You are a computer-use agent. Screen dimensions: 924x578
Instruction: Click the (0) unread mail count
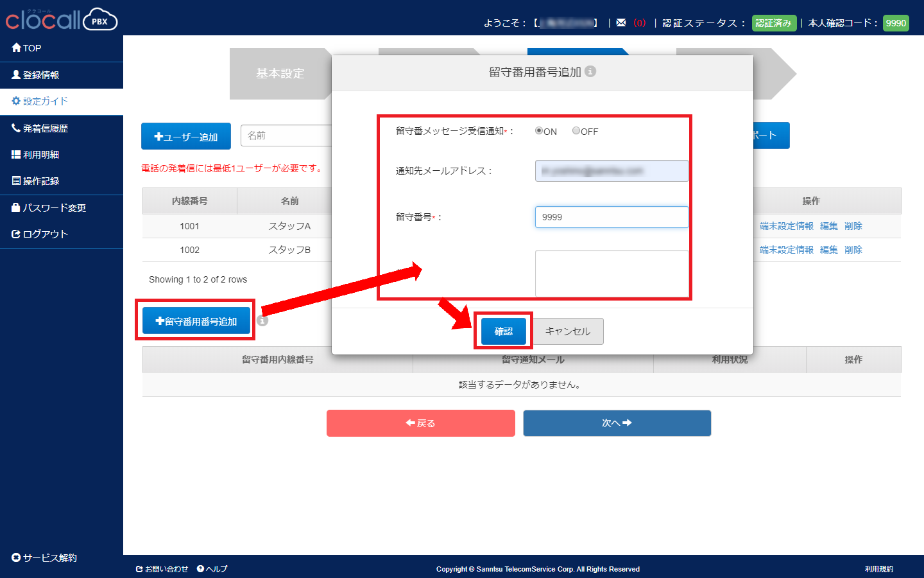[640, 23]
